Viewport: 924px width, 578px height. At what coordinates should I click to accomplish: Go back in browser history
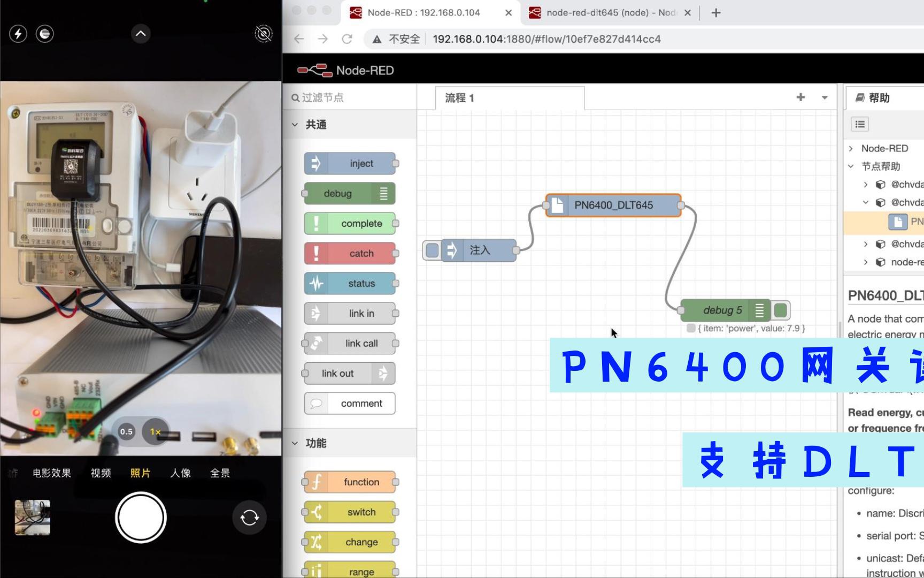click(x=299, y=39)
